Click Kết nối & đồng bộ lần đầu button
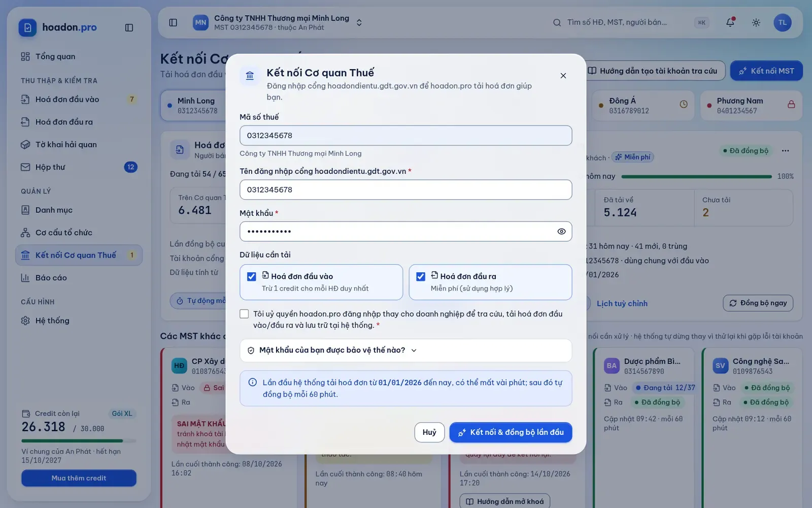The height and width of the screenshot is (508, 812). pyautogui.click(x=511, y=432)
